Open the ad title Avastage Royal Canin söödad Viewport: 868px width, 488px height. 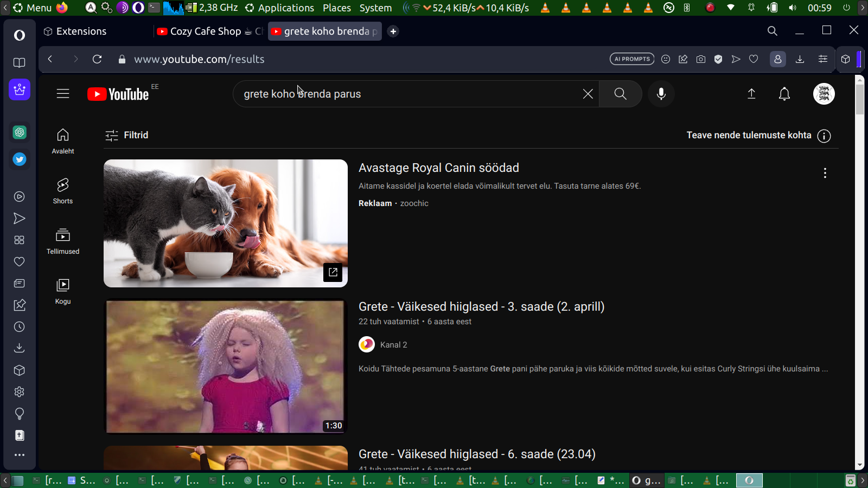pos(439,168)
